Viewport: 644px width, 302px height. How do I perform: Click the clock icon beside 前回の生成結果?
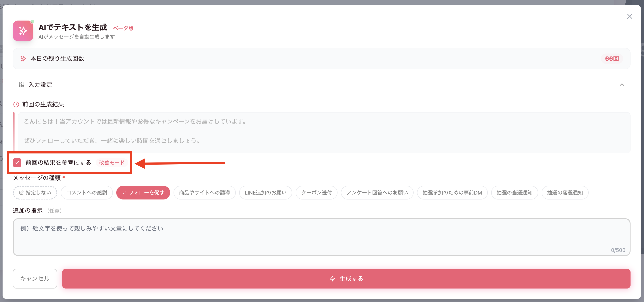[x=16, y=104]
